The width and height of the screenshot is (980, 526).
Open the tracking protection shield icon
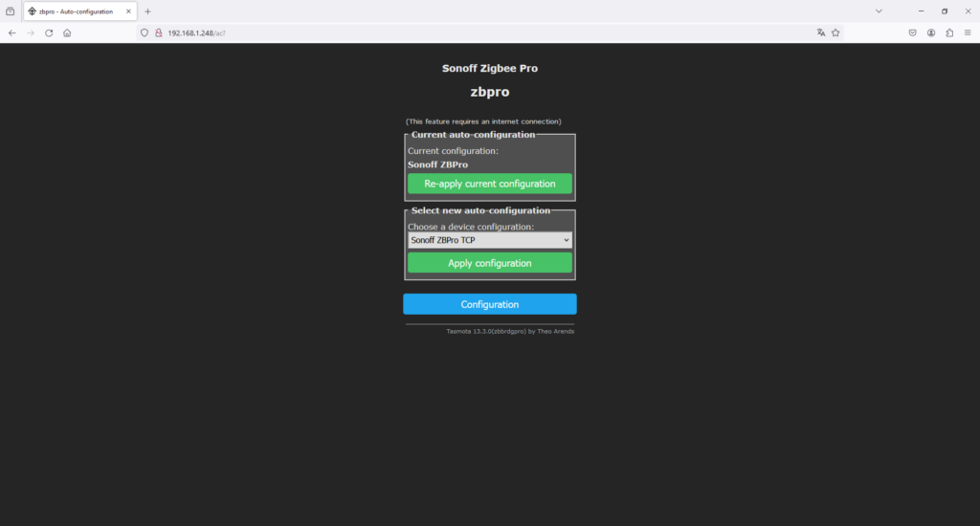(x=145, y=33)
